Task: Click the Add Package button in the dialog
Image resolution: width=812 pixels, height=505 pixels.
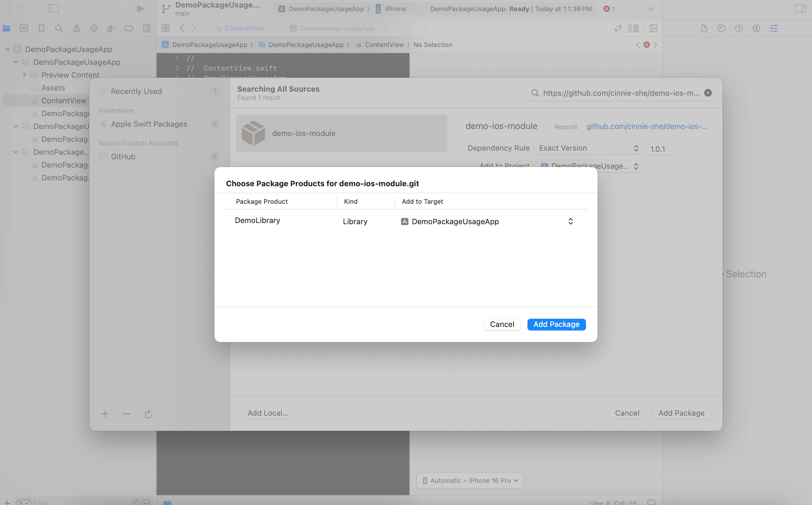Action: point(556,324)
